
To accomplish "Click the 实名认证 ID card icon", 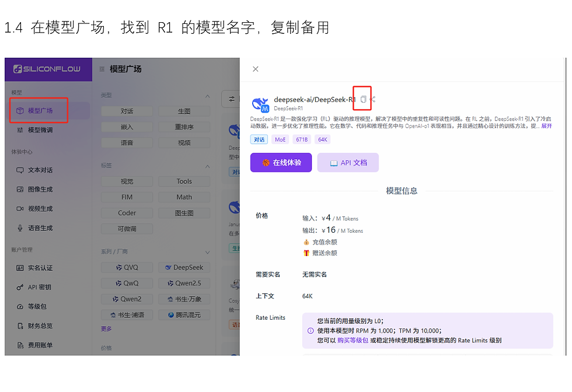I will point(20,268).
